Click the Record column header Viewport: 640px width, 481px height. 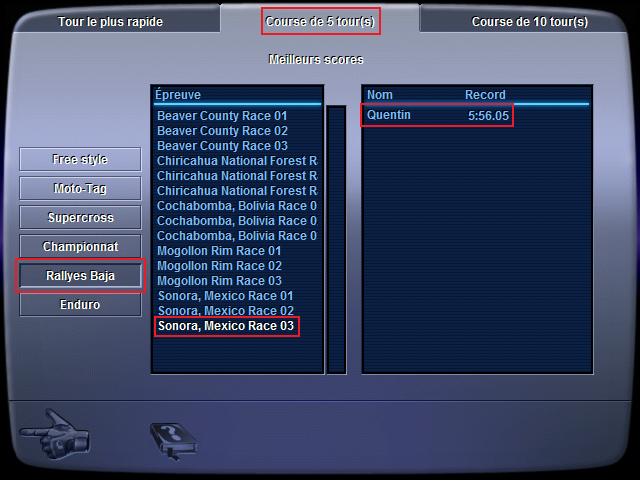pyautogui.click(x=485, y=95)
